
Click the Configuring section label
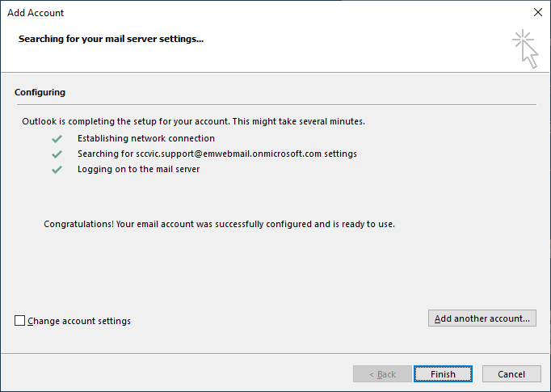[40, 93]
